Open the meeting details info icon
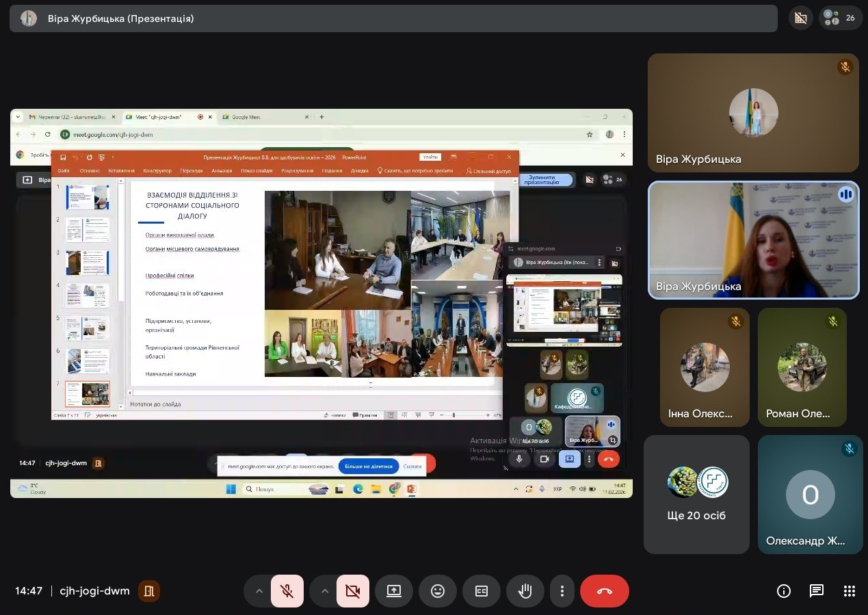 tap(783, 591)
